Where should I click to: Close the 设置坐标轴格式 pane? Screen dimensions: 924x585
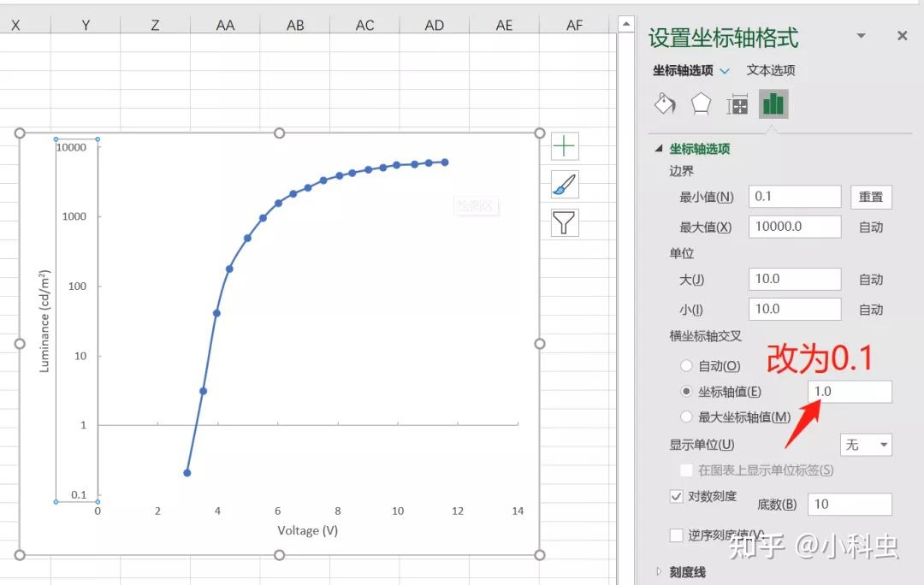(903, 36)
